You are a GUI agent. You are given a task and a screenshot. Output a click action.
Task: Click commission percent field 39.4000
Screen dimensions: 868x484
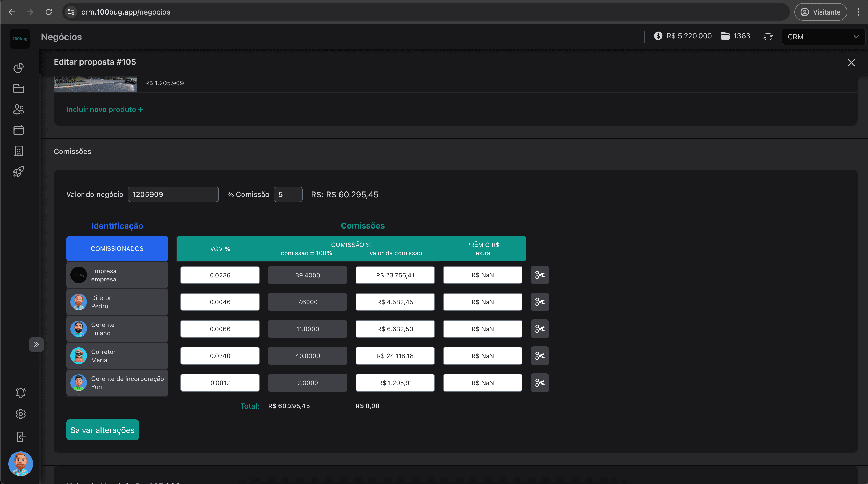click(x=308, y=275)
